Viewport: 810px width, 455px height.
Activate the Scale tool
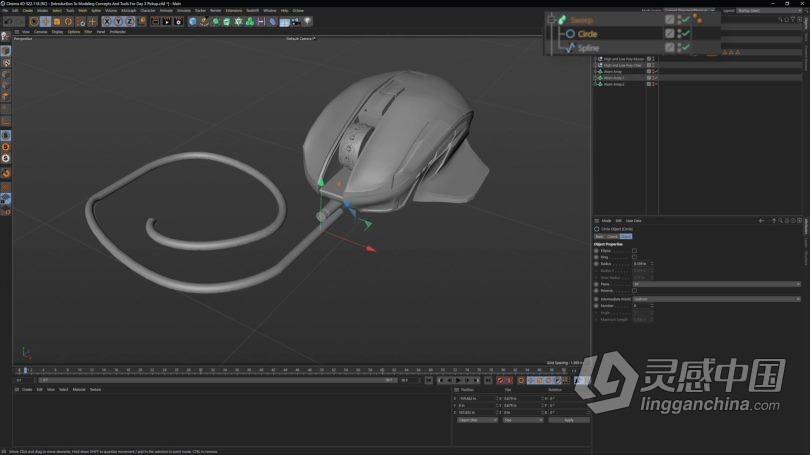(57, 22)
